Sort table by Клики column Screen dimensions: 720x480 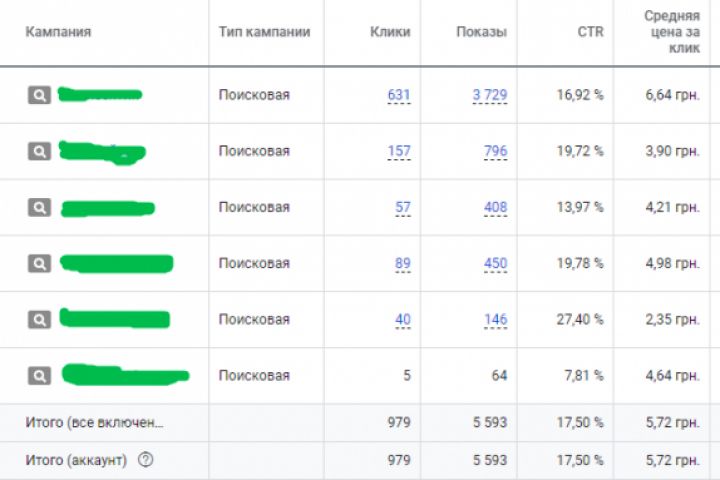(390, 32)
